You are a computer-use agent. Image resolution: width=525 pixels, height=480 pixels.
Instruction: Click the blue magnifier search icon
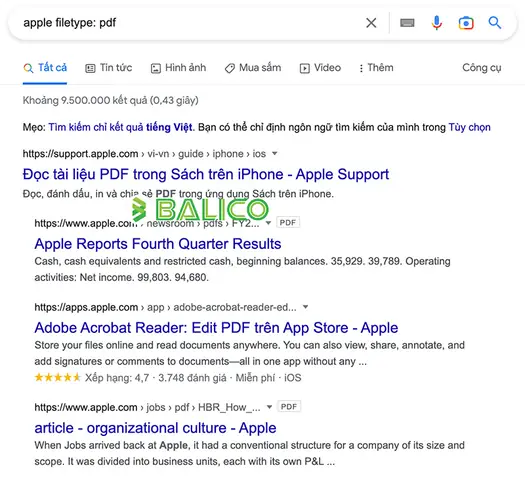(x=495, y=23)
